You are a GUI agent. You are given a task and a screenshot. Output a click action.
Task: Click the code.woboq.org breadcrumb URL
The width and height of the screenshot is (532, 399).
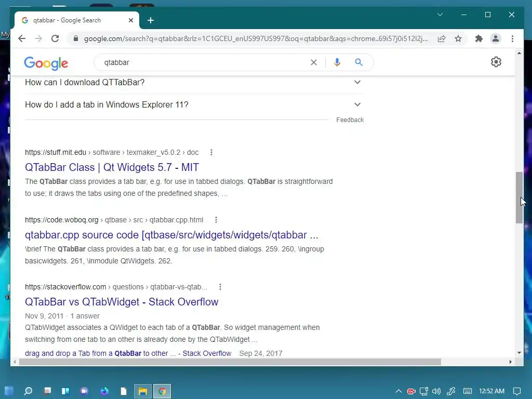(114, 220)
